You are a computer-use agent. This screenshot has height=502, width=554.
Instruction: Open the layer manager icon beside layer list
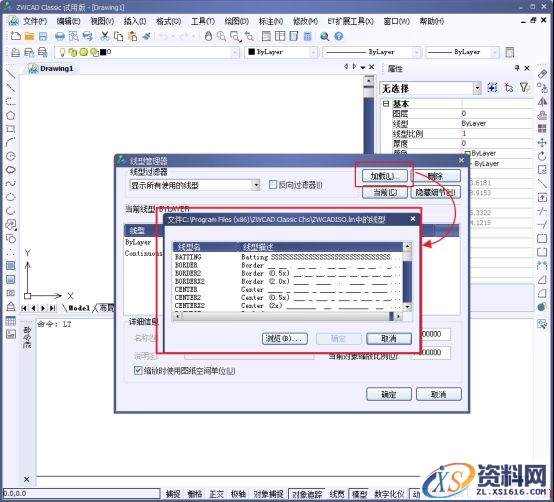[x=15, y=52]
